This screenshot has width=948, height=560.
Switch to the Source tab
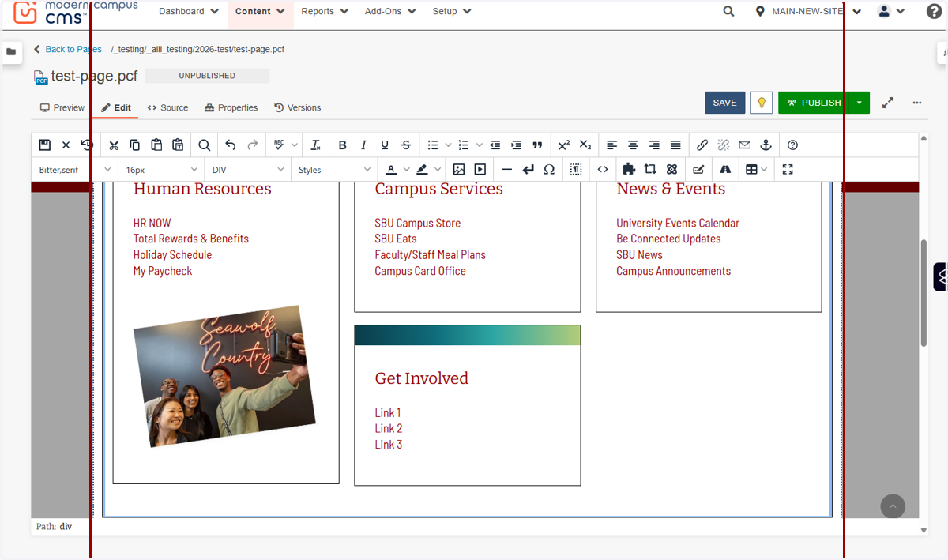pos(168,107)
